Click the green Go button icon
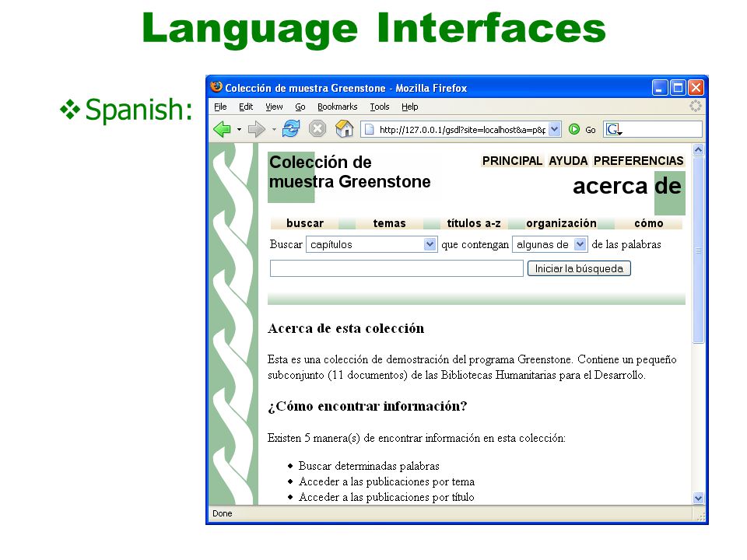This screenshot has width=747, height=560. tap(574, 129)
